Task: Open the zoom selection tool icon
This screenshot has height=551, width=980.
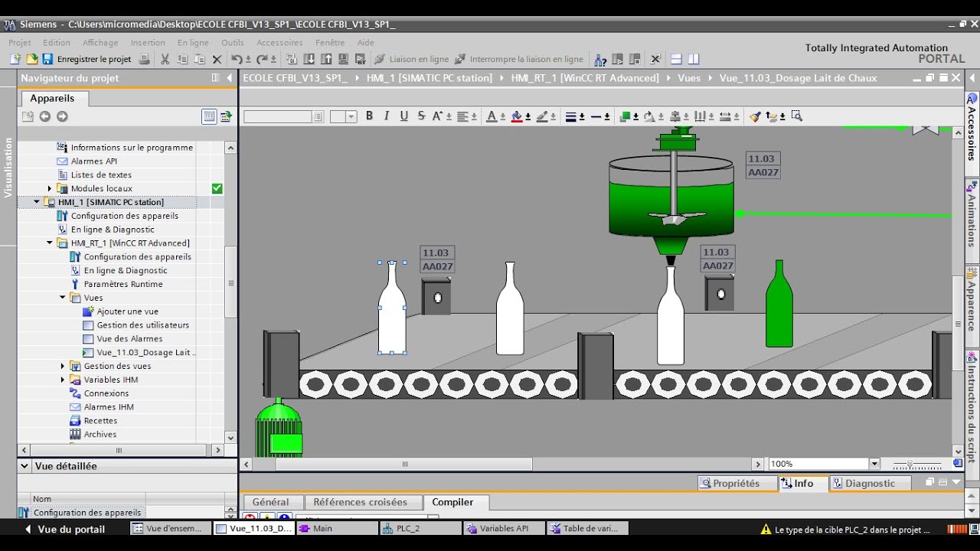Action: [x=796, y=116]
